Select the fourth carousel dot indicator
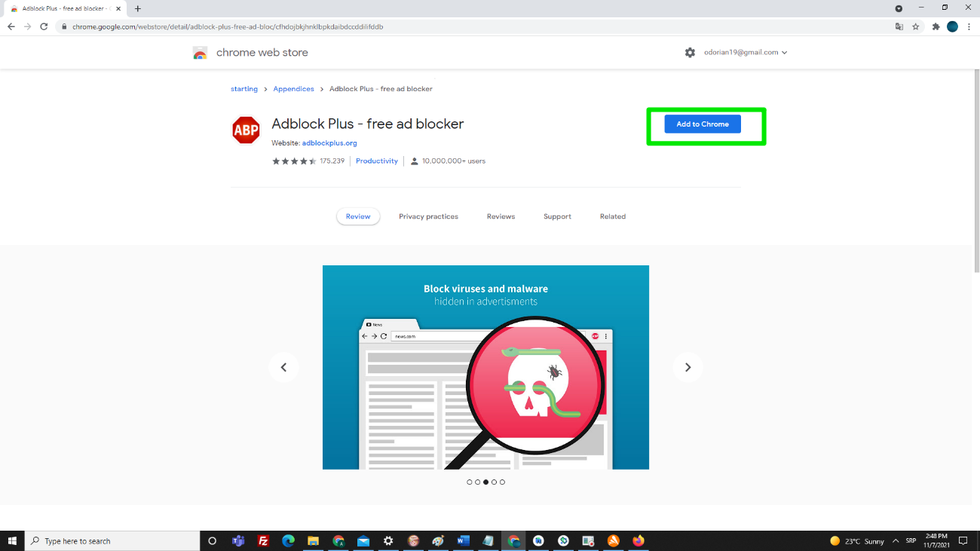Image resolution: width=980 pixels, height=551 pixels. tap(494, 482)
